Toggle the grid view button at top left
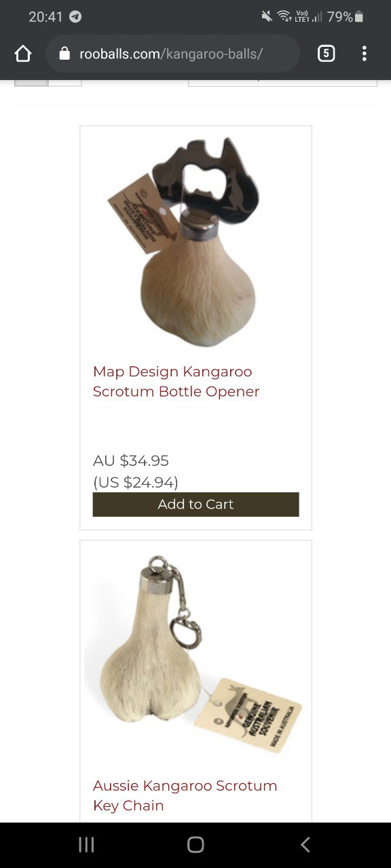 click(x=31, y=83)
